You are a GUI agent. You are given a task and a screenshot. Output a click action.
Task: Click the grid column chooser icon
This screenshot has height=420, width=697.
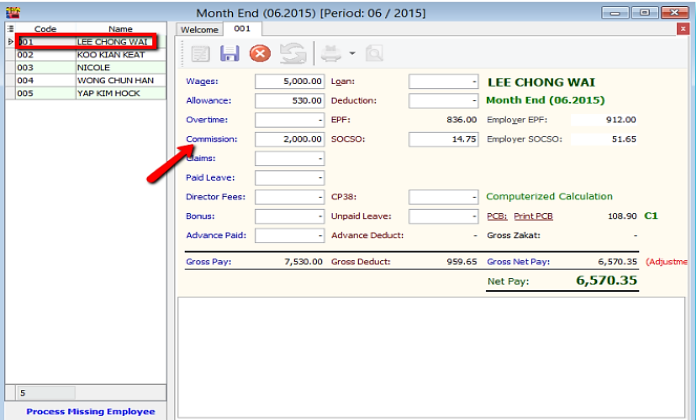point(10,29)
